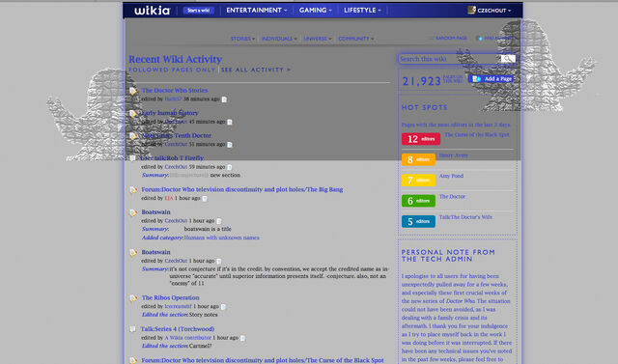Open the Lifestyle dropdown menu
The image size is (618, 364).
[362, 11]
